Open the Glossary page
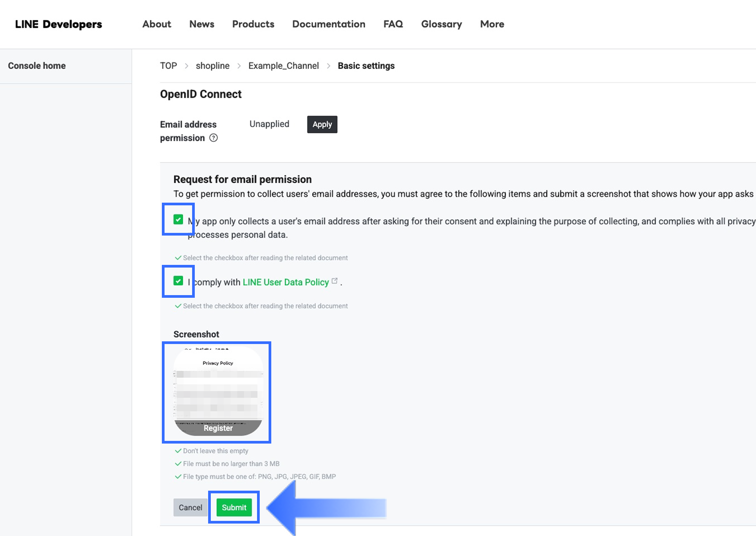This screenshot has width=756, height=536. [x=441, y=24]
